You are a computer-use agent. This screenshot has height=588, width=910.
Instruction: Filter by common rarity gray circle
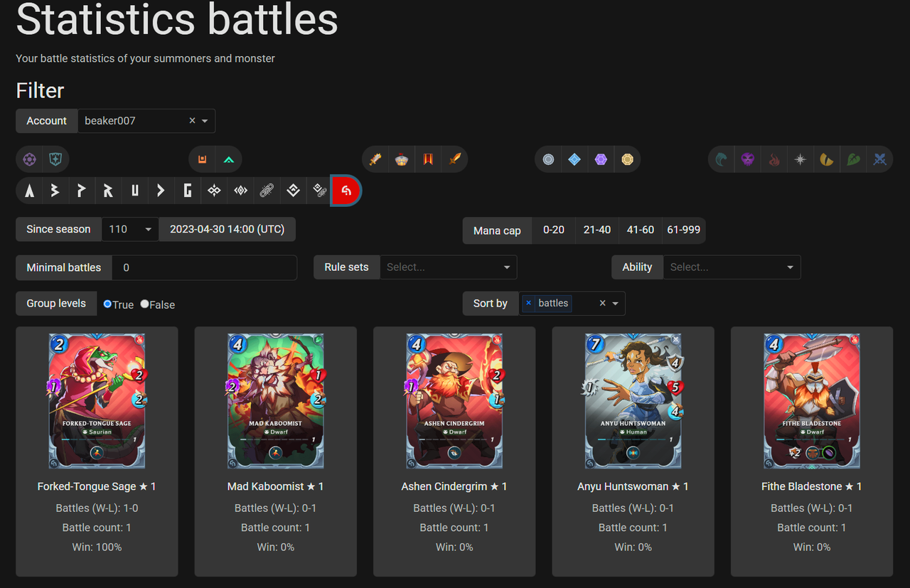coord(548,159)
